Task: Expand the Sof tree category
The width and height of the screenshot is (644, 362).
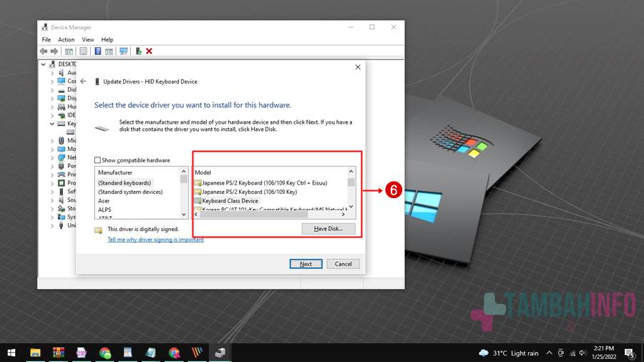Action: tap(52, 192)
